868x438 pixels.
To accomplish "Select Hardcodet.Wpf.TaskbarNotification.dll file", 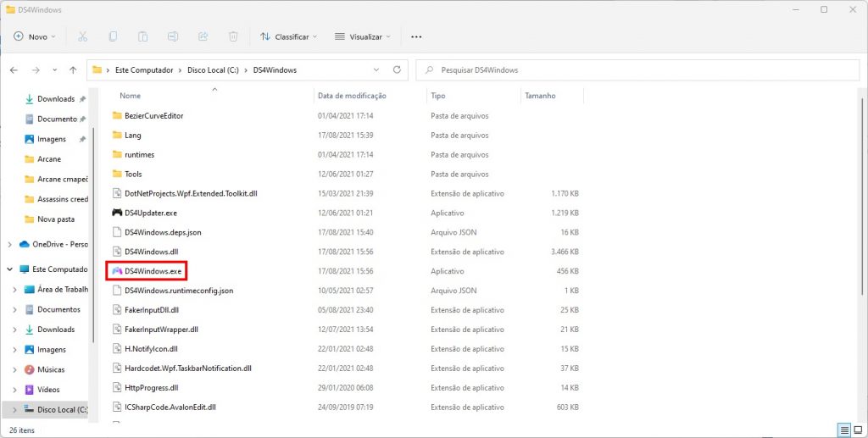I will click(188, 368).
